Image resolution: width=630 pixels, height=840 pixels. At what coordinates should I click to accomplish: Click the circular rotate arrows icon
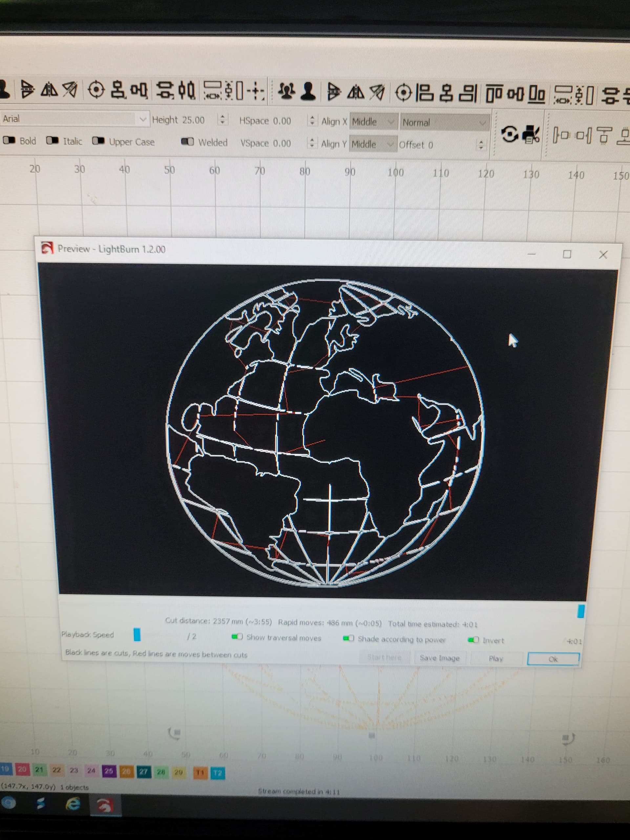(510, 135)
